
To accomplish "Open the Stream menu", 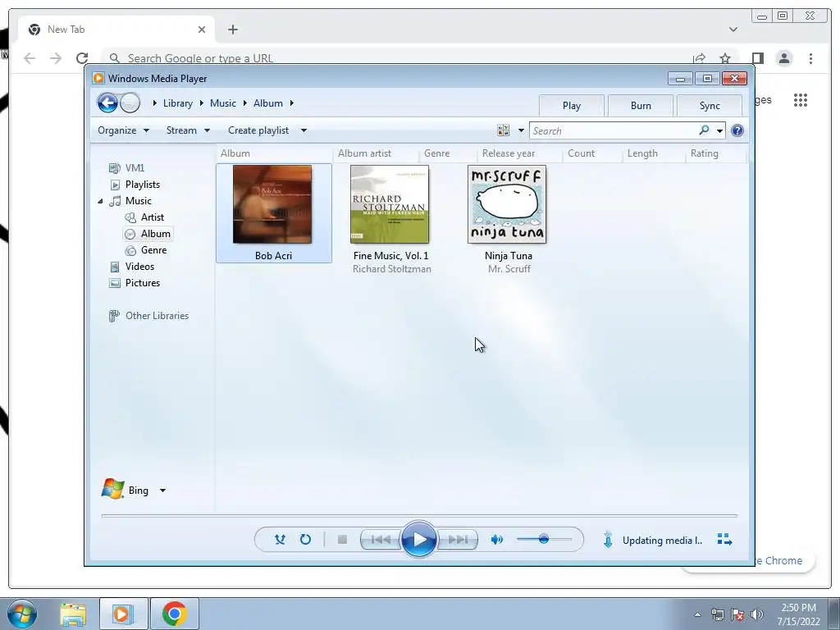I will [188, 130].
